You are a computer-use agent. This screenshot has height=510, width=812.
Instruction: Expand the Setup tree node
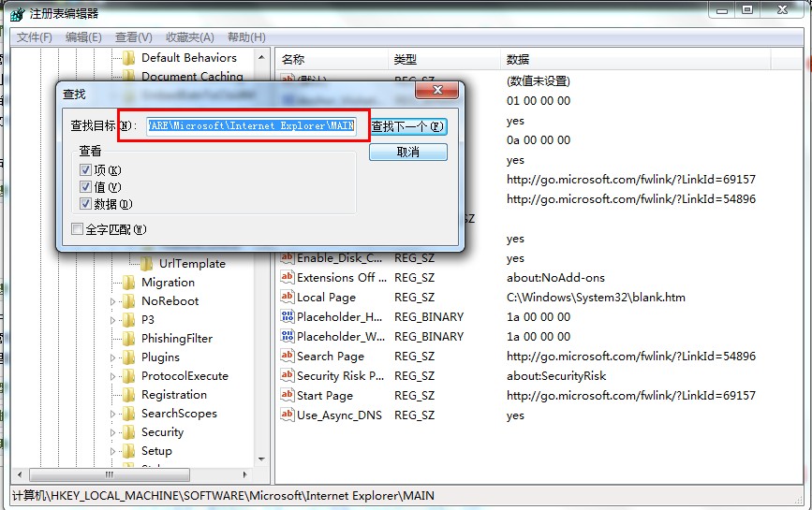point(113,451)
